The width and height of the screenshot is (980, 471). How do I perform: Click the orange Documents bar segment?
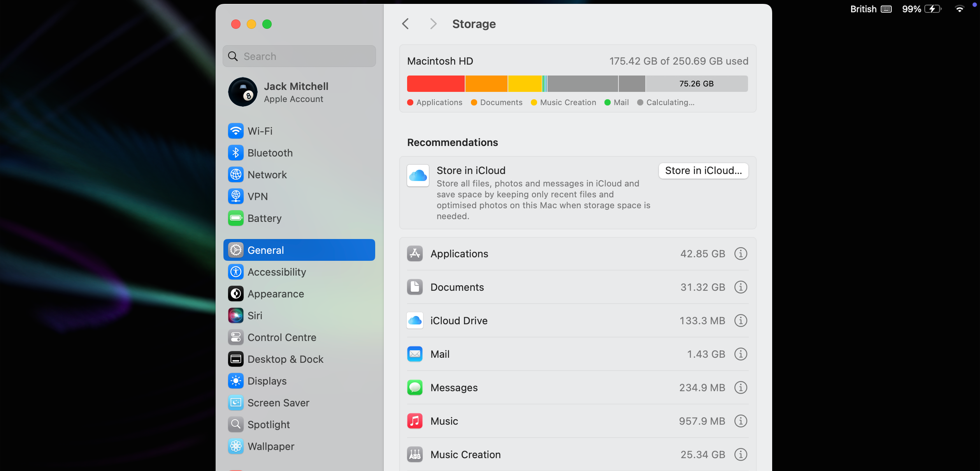point(486,84)
